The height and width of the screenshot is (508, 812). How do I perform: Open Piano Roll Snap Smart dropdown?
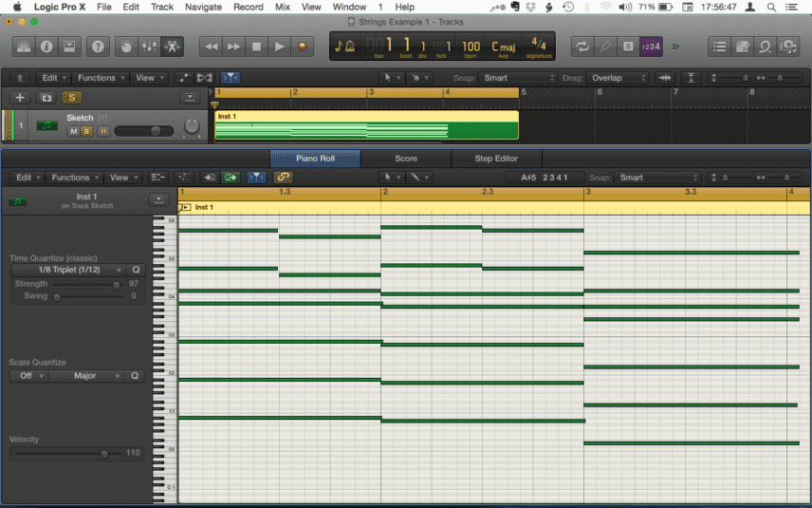tap(656, 178)
